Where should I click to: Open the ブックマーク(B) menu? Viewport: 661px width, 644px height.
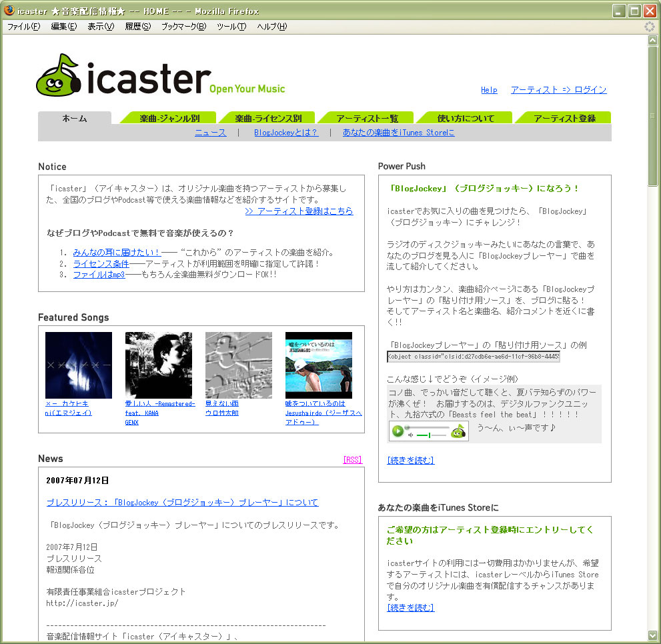click(184, 27)
